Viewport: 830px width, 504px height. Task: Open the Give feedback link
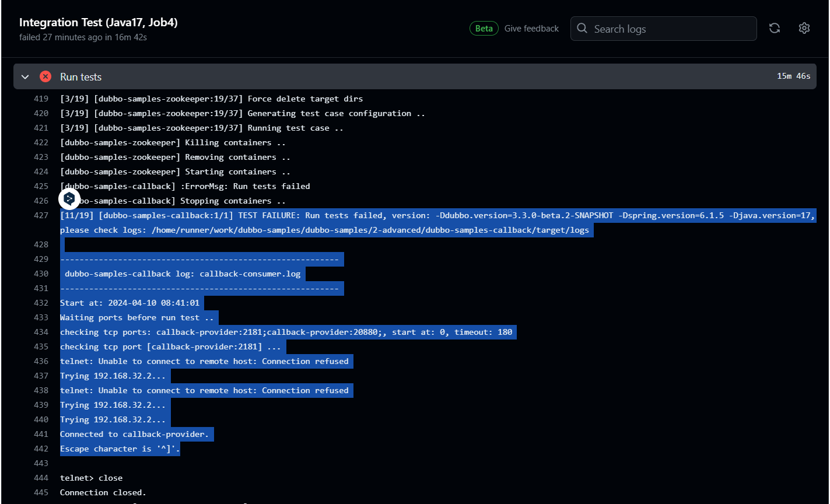click(x=531, y=29)
